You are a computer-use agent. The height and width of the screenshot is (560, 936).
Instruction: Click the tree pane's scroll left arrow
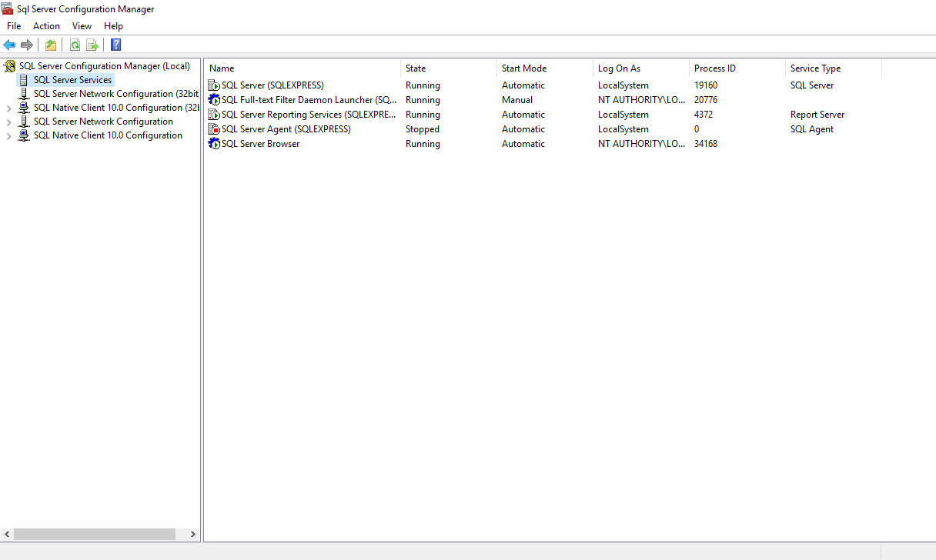(7, 534)
